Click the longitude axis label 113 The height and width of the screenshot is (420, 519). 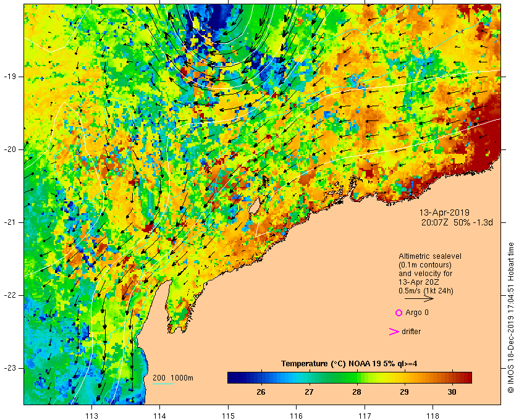tap(91, 415)
